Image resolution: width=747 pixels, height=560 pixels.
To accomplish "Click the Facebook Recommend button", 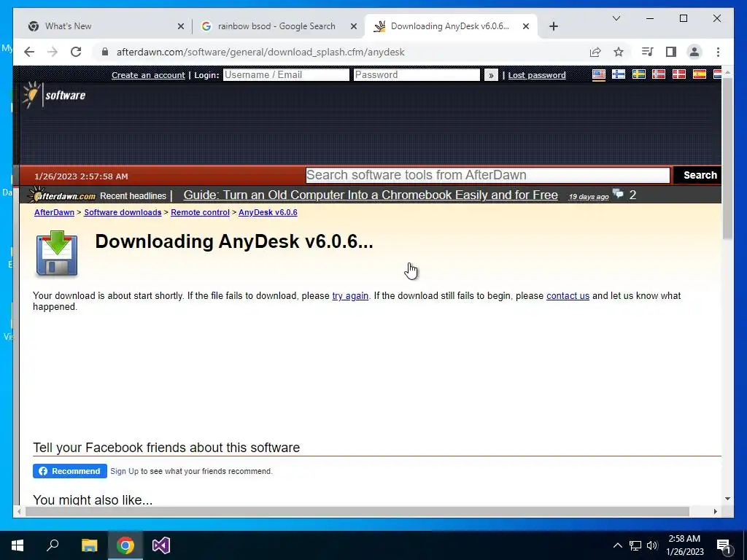I will [x=70, y=471].
